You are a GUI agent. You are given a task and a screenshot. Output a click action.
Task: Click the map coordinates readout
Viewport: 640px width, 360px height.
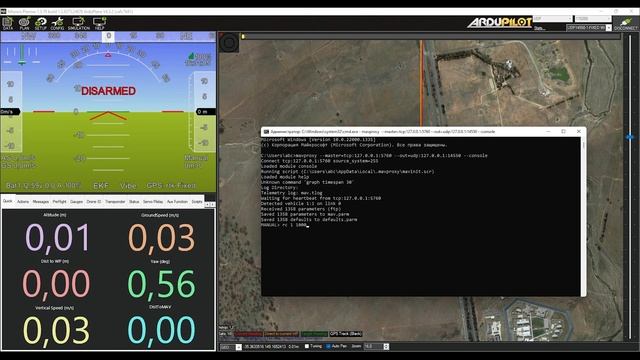(271, 347)
